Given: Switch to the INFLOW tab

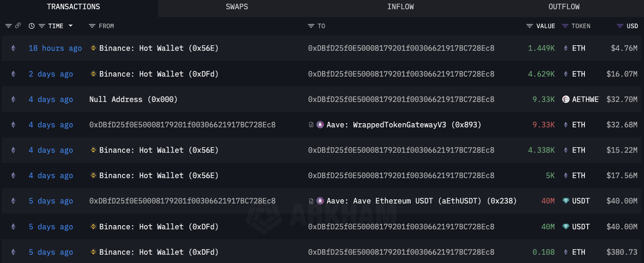Looking at the screenshot, I should (x=400, y=7).
